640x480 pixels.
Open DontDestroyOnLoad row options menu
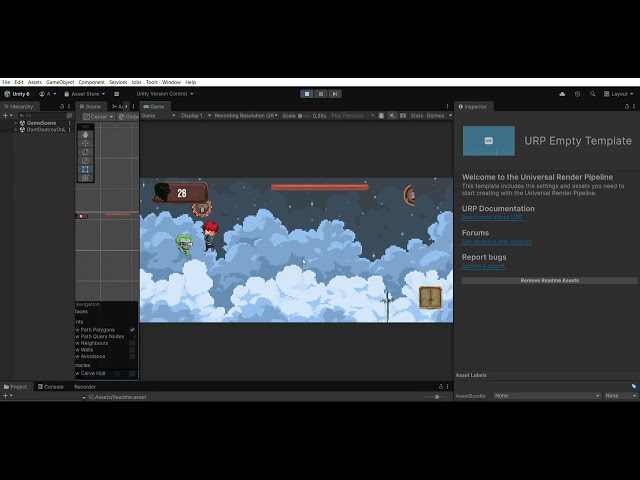tap(69, 130)
